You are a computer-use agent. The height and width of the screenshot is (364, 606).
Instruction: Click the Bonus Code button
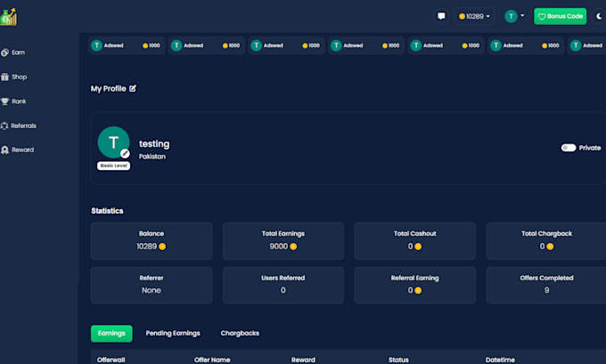[x=560, y=16]
